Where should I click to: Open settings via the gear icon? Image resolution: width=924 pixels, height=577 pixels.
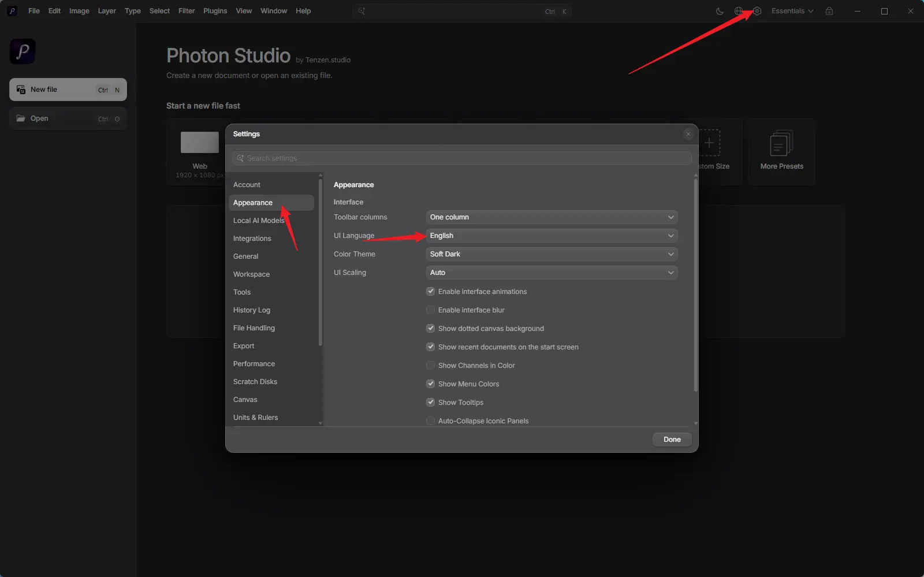757,11
